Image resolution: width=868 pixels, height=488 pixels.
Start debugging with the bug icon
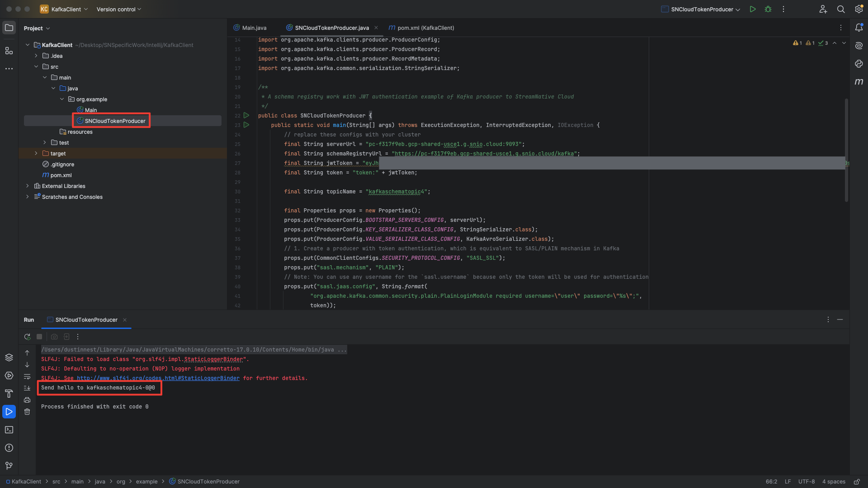click(x=768, y=9)
